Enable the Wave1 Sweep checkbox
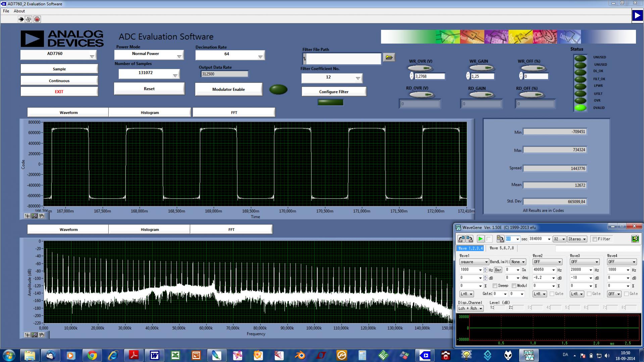The width and height of the screenshot is (644, 362). [x=495, y=286]
